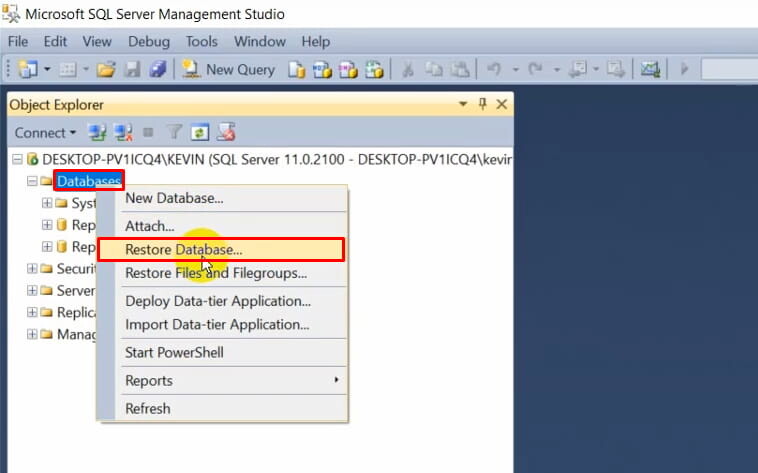
Task: Collapse the Databases folder node
Action: pyautogui.click(x=32, y=181)
